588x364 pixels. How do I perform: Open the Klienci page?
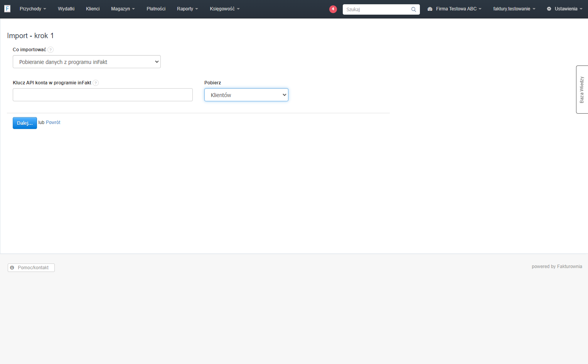[x=93, y=9]
